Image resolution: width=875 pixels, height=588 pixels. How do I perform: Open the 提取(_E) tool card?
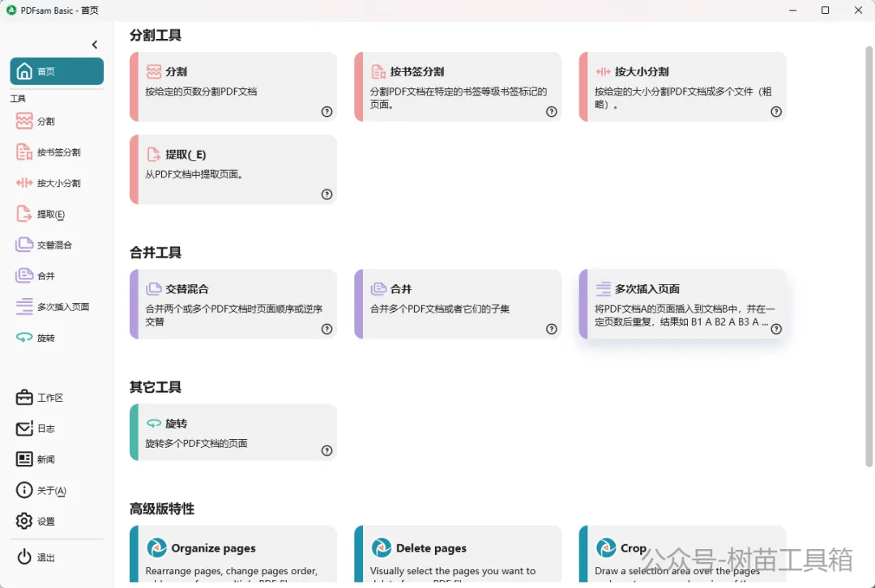tap(233, 169)
